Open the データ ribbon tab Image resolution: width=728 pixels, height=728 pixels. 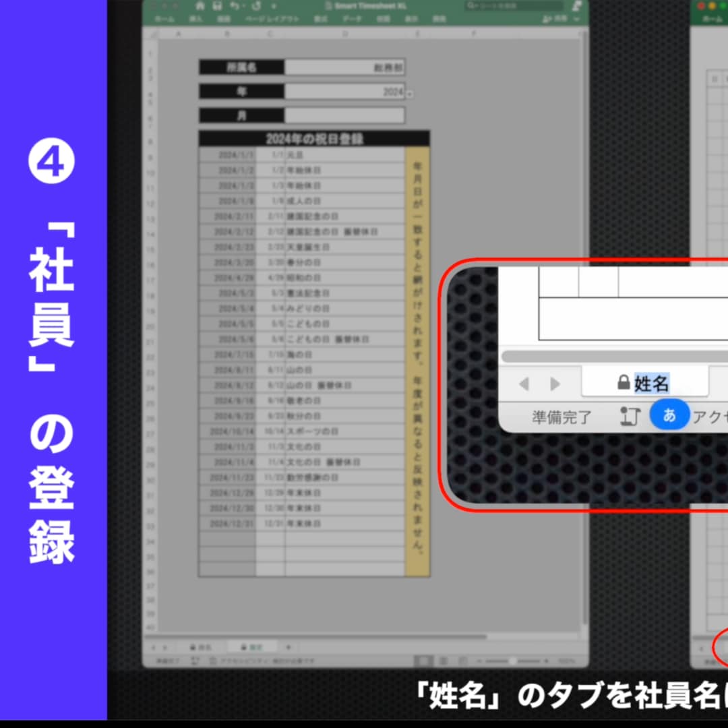click(352, 19)
